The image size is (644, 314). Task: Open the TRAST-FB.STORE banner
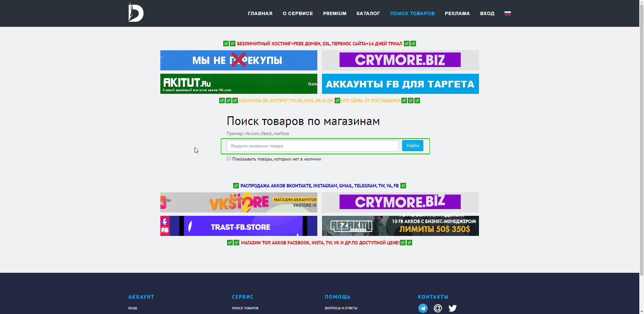239,226
